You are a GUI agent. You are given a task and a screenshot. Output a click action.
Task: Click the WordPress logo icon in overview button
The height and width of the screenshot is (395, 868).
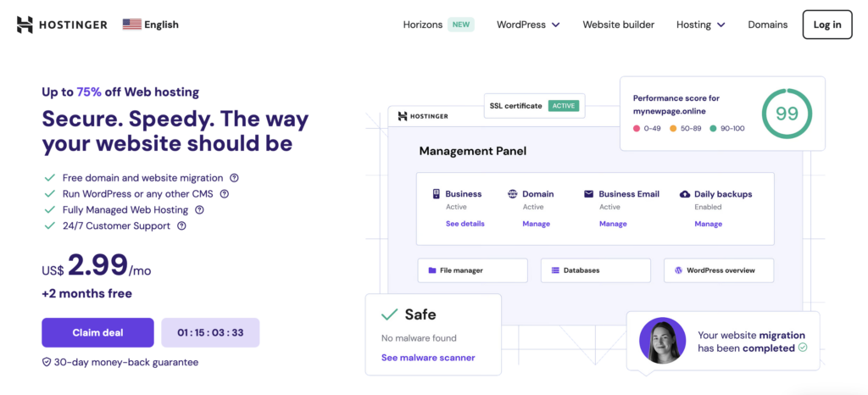(x=679, y=270)
